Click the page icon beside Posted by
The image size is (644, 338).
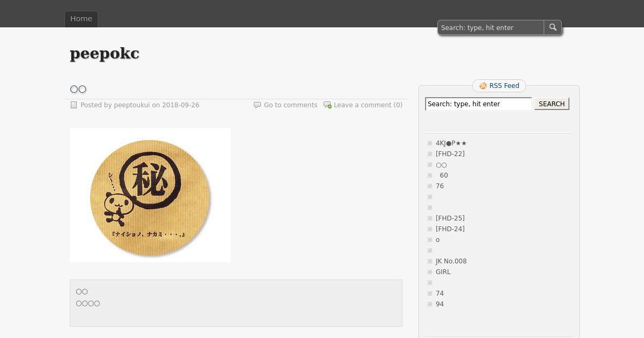(74, 105)
